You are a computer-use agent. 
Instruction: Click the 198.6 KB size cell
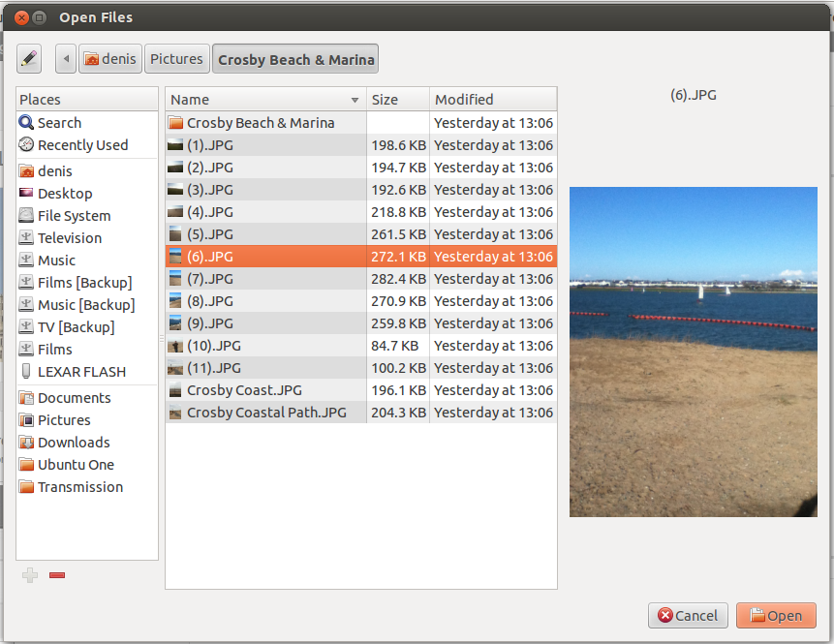coord(398,145)
